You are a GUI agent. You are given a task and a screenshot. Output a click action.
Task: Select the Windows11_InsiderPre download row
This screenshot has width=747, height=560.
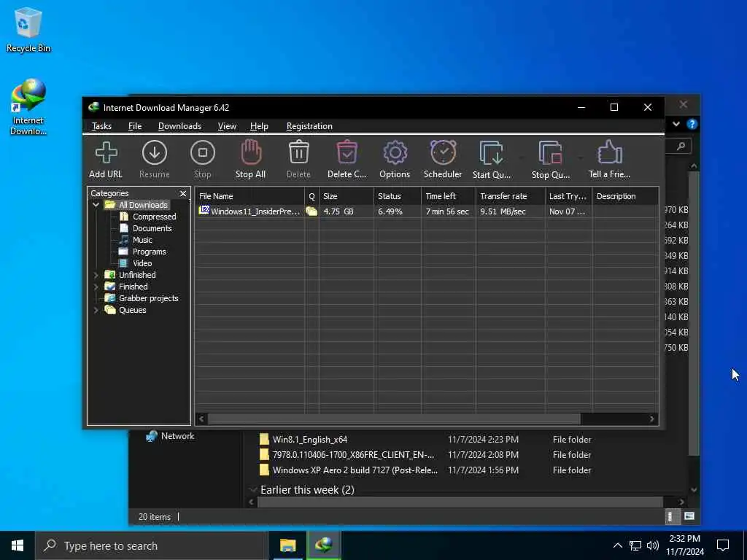(426, 211)
